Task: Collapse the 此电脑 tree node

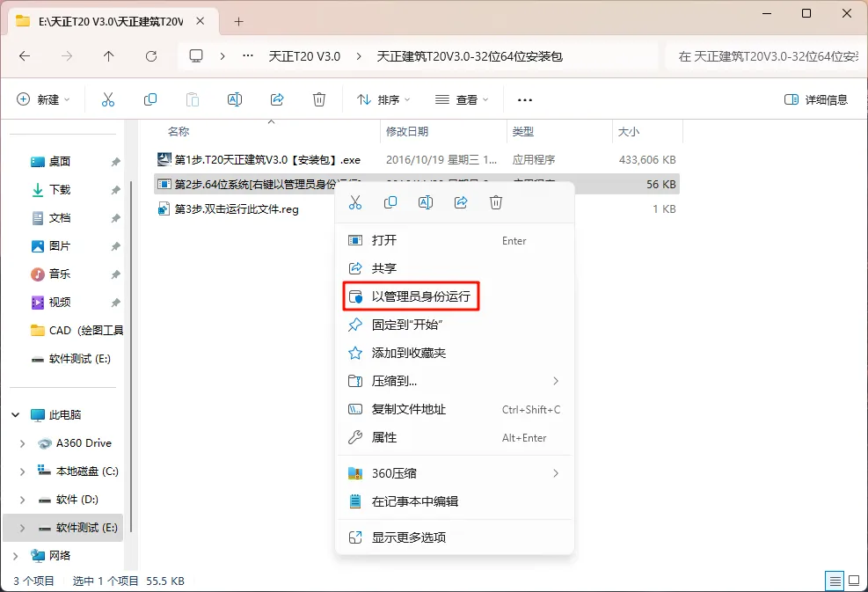Action: point(16,415)
